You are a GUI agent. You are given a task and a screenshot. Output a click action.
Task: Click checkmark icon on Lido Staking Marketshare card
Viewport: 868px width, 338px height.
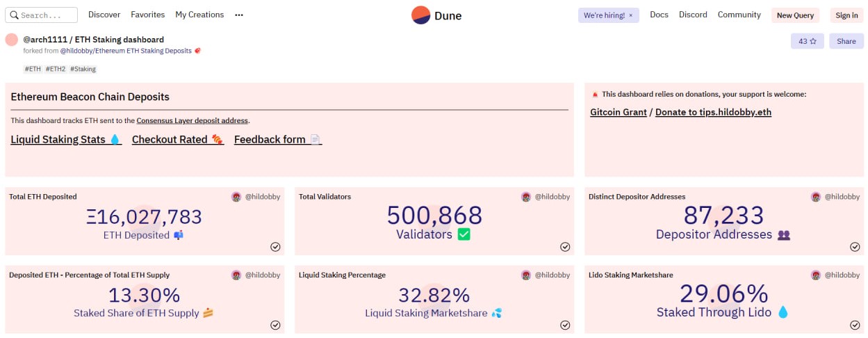[x=855, y=325]
